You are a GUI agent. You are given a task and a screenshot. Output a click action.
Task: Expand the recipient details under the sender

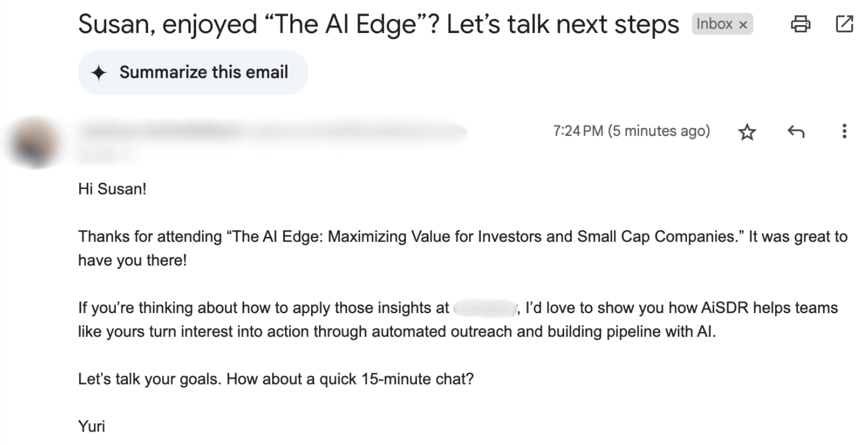(106, 155)
